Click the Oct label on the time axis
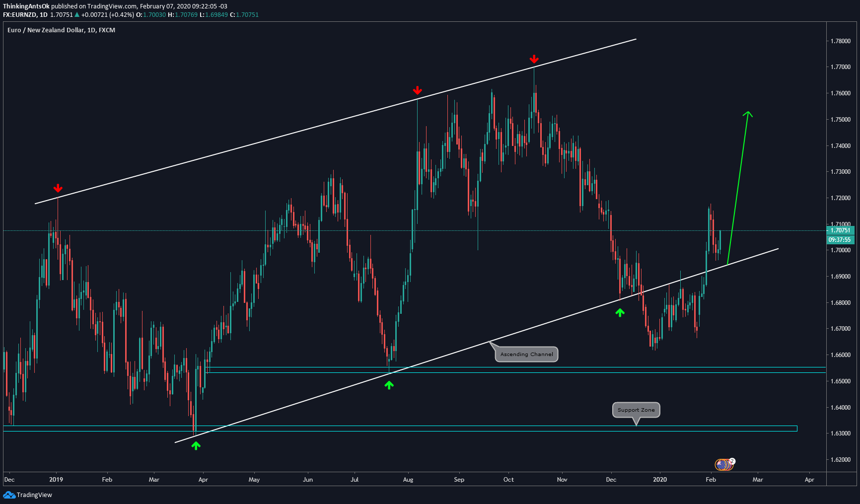Viewport: 860px width, 504px height. tap(509, 480)
